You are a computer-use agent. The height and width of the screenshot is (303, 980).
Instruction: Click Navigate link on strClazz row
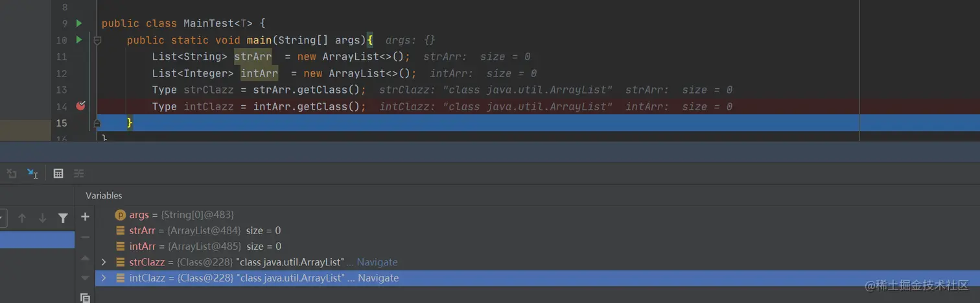pos(377,262)
